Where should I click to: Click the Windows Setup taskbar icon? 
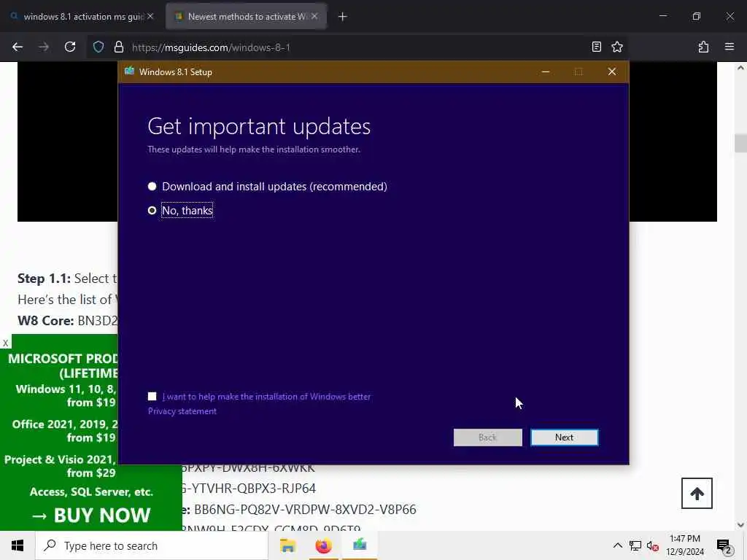pos(360,545)
